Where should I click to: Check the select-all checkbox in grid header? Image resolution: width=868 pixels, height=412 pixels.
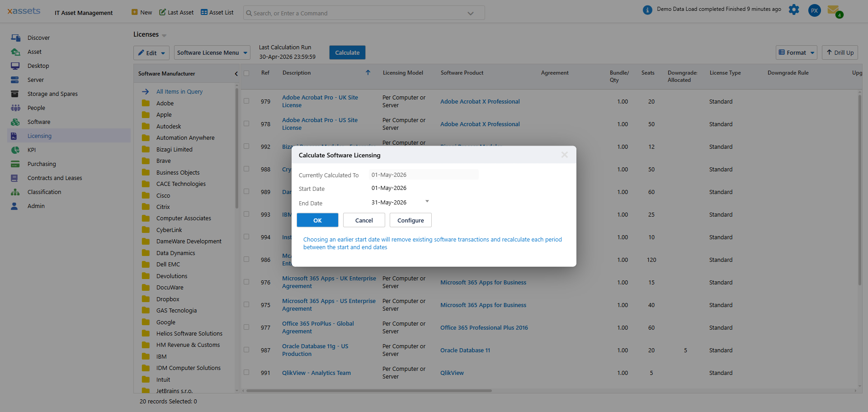[x=246, y=72]
